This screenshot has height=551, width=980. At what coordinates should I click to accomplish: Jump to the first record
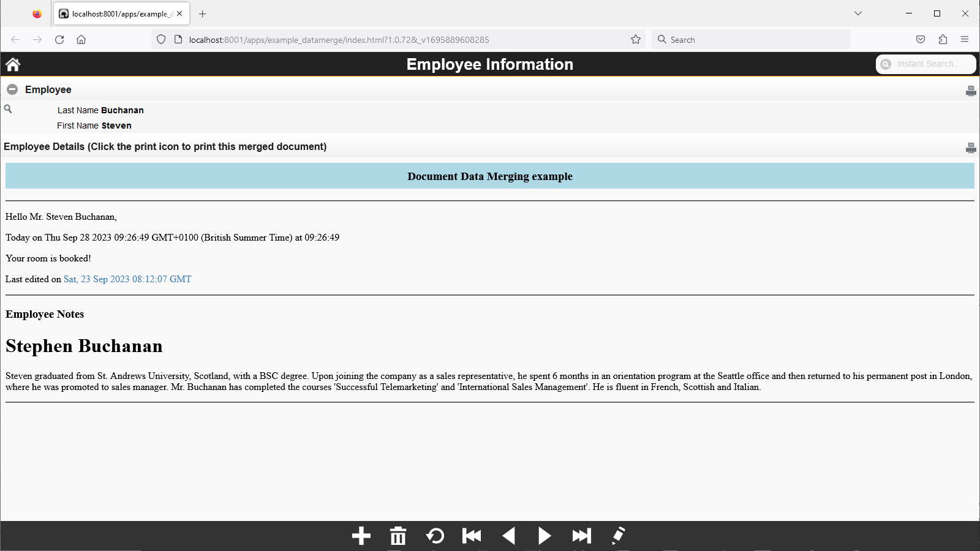pyautogui.click(x=472, y=536)
